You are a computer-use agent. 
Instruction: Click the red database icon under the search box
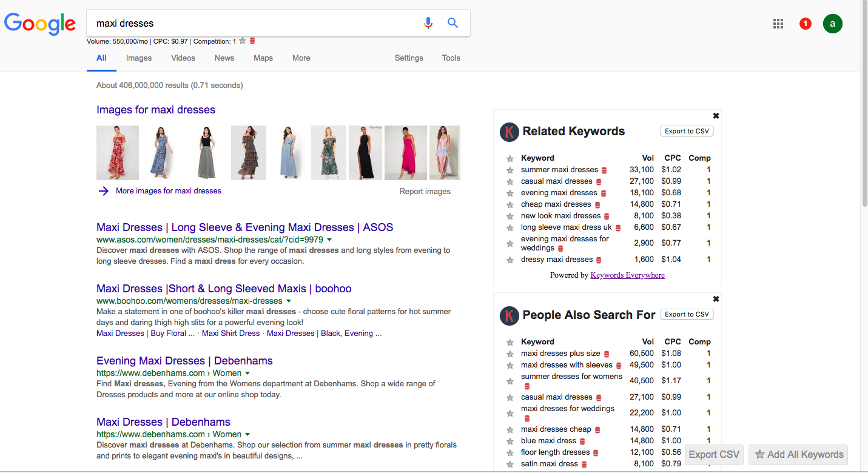(x=252, y=41)
